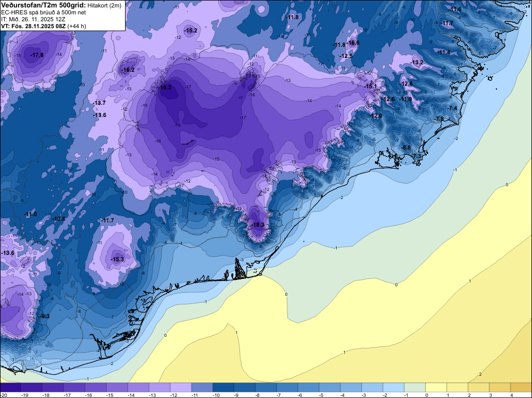Select the pale green swatch between -1 and 0
The width and height of the screenshot is (532, 398).
[414, 387]
